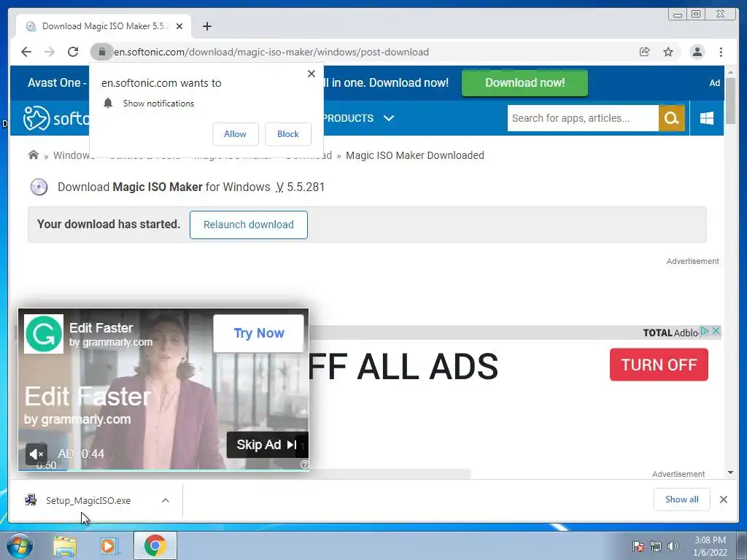Click the page scrollbar down arrow
Image resolution: width=747 pixels, height=560 pixels.
tap(730, 472)
